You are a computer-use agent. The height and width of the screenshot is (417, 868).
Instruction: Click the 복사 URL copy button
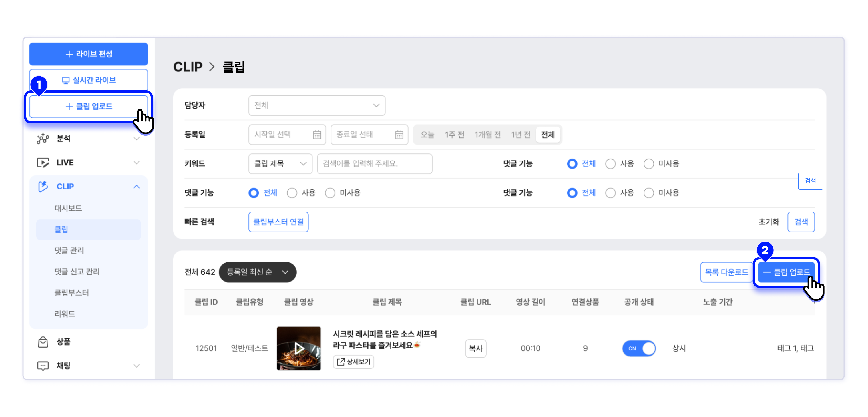pos(475,348)
